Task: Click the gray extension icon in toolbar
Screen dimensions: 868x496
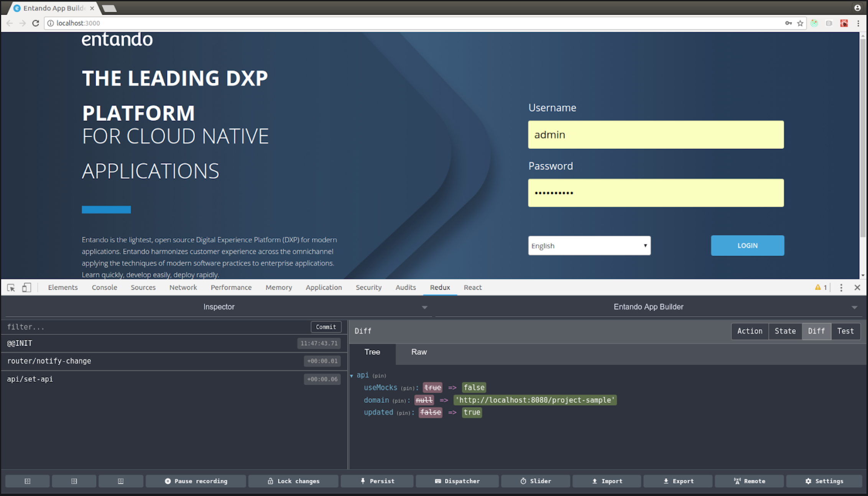Action: tap(829, 23)
